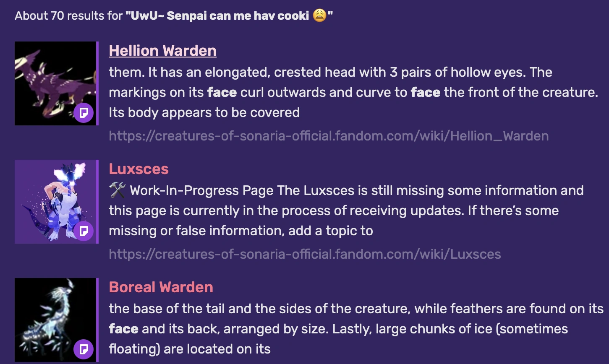Select the Luxsces creature image
609x364 pixels.
[x=55, y=201]
